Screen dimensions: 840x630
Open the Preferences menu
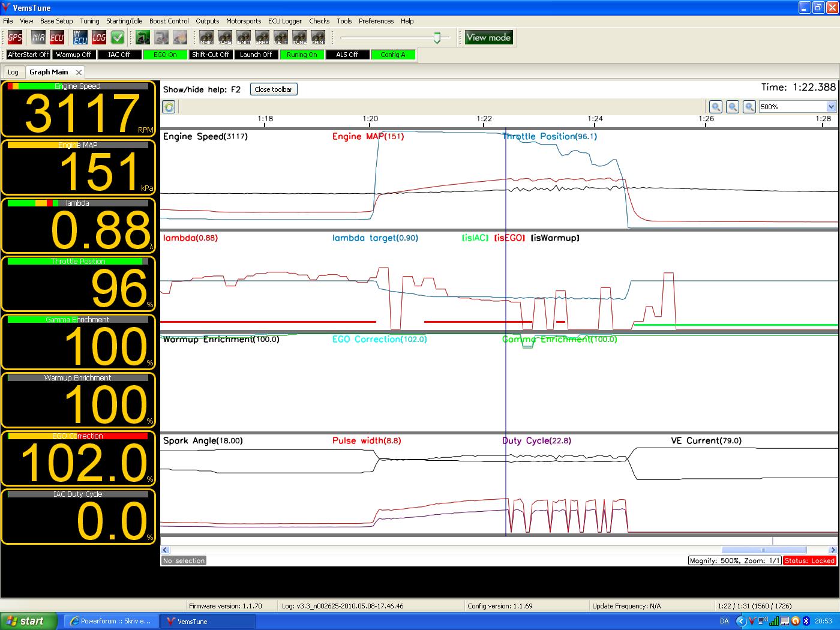(x=376, y=21)
